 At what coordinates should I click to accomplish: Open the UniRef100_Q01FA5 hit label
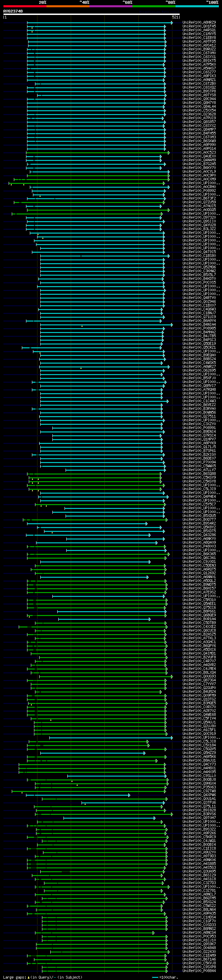click(x=199, y=26)
